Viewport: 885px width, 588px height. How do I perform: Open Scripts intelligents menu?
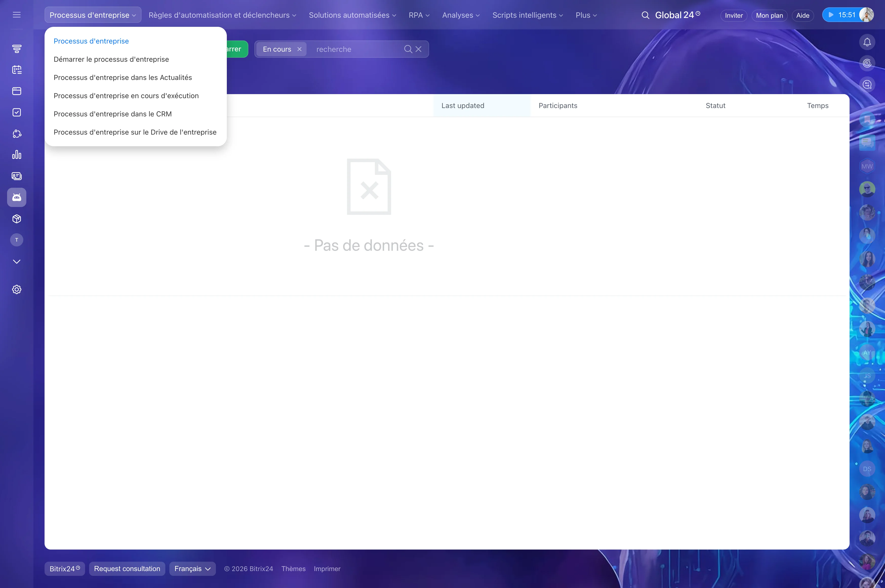(528, 15)
